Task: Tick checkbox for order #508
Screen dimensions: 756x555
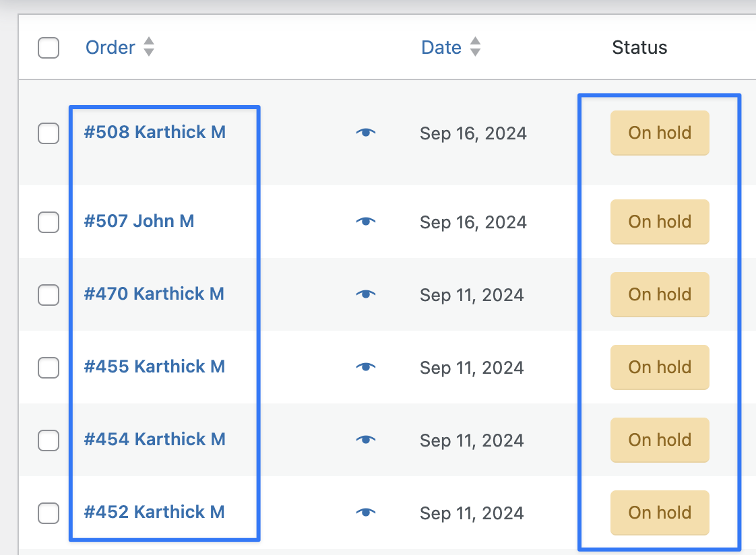Action: (x=49, y=133)
